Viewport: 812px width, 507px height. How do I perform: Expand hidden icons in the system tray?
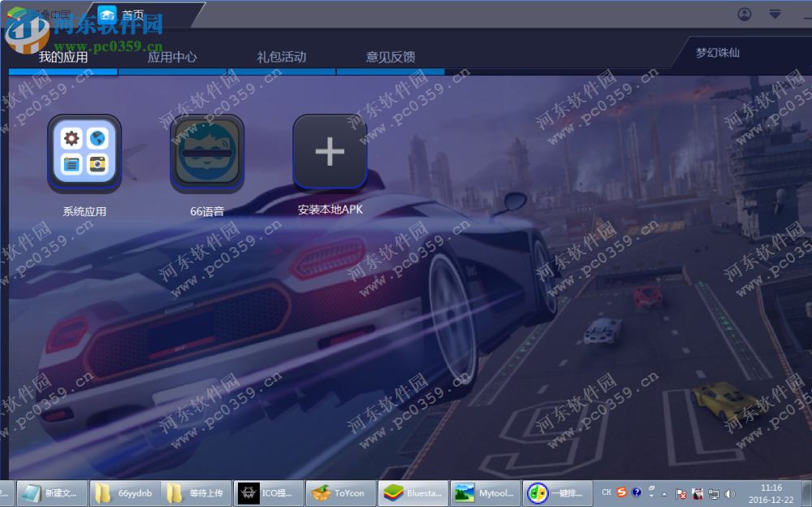point(665,494)
